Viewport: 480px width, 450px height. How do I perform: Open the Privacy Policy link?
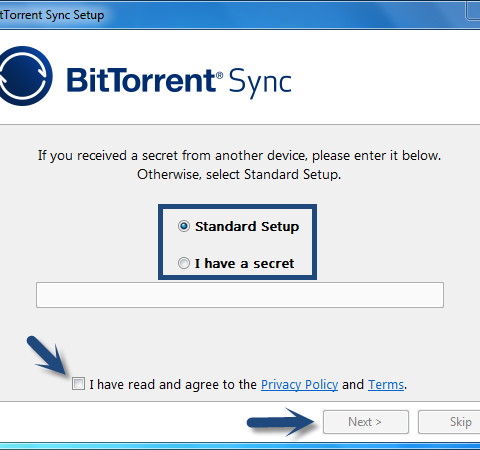pos(299,385)
